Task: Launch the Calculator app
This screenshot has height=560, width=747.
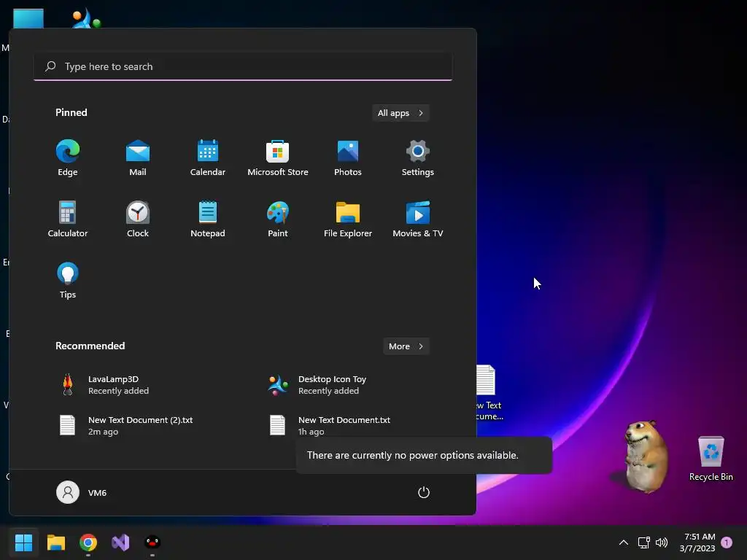Action: pyautogui.click(x=68, y=219)
